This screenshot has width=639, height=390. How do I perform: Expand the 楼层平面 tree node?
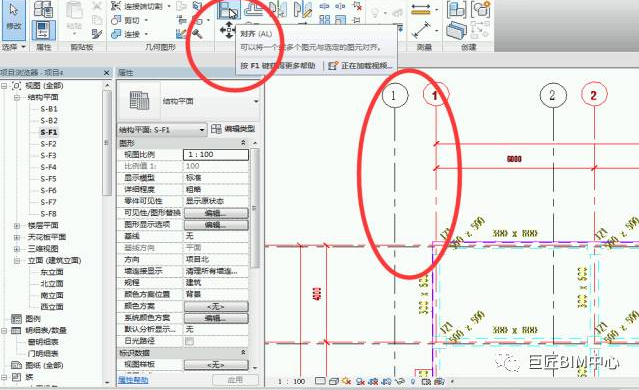[x=17, y=225]
